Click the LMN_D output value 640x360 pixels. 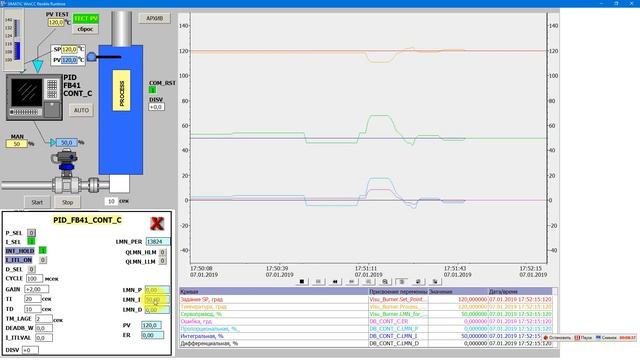157,310
